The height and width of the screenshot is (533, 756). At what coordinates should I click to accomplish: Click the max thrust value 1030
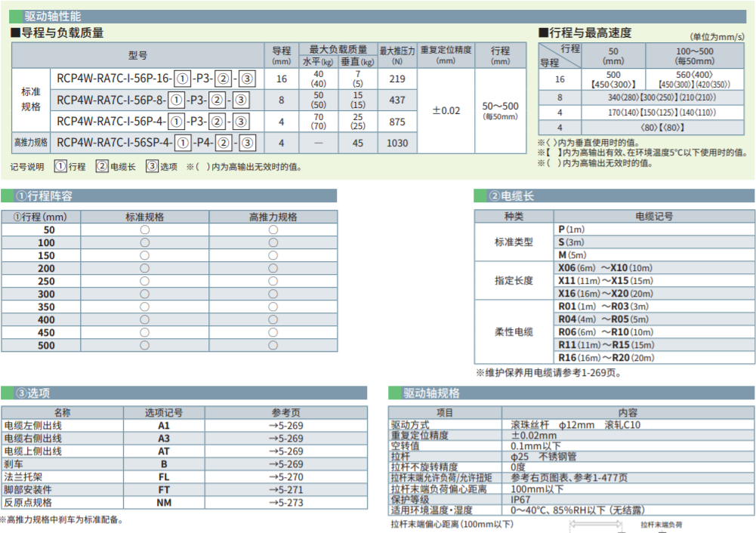397,143
